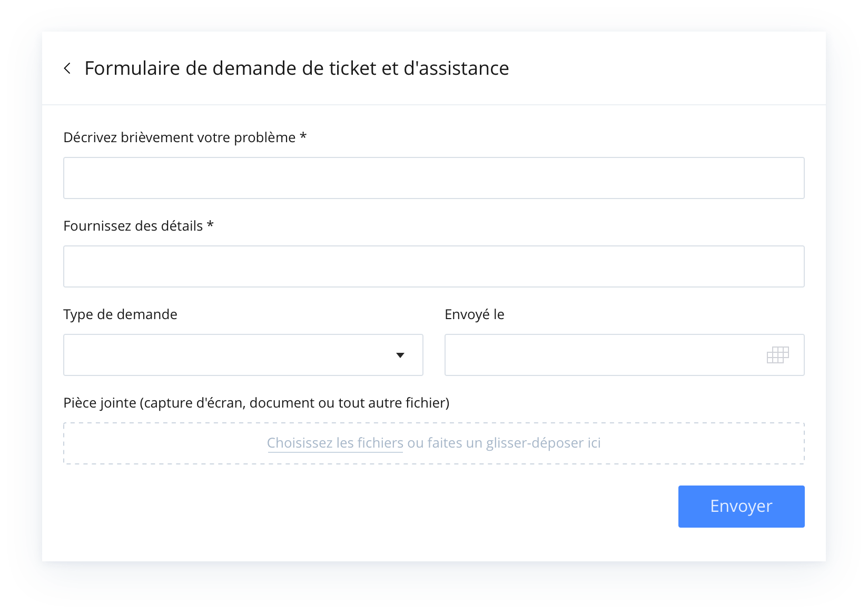Click the asterisk after Fournissez des détails

[210, 224]
